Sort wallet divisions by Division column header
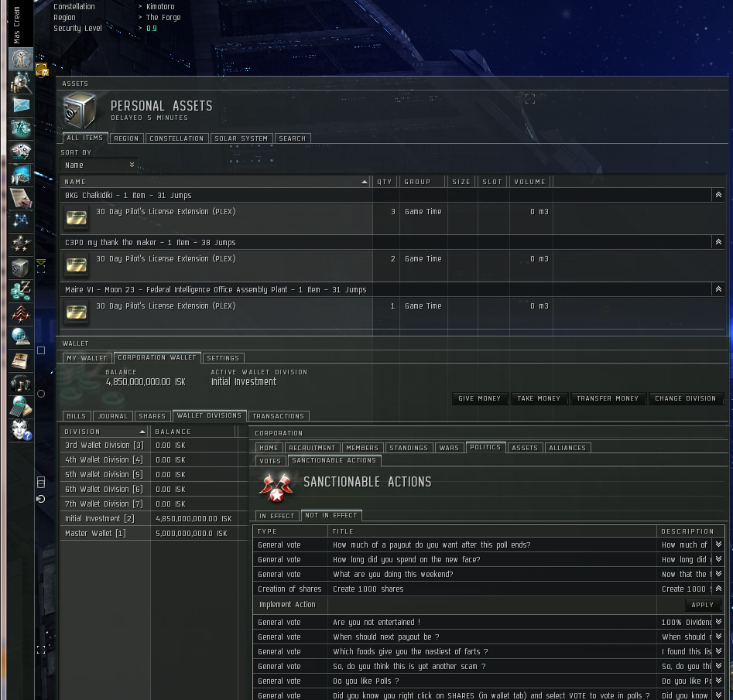The height and width of the screenshot is (700, 733). [104, 432]
